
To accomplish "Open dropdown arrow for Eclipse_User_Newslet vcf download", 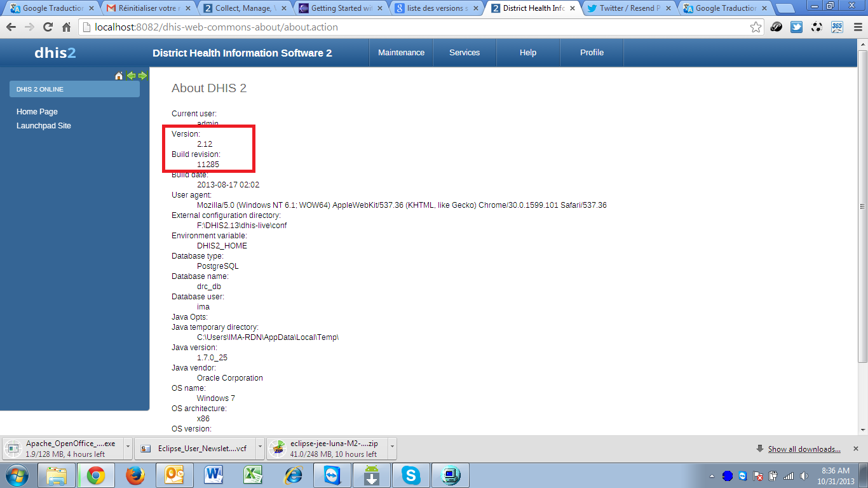I will (x=259, y=448).
